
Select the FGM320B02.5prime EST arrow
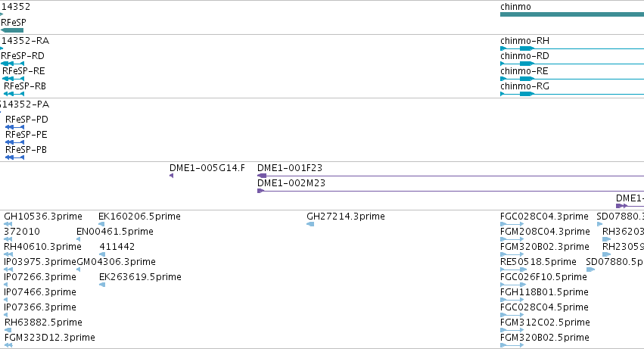512,345
